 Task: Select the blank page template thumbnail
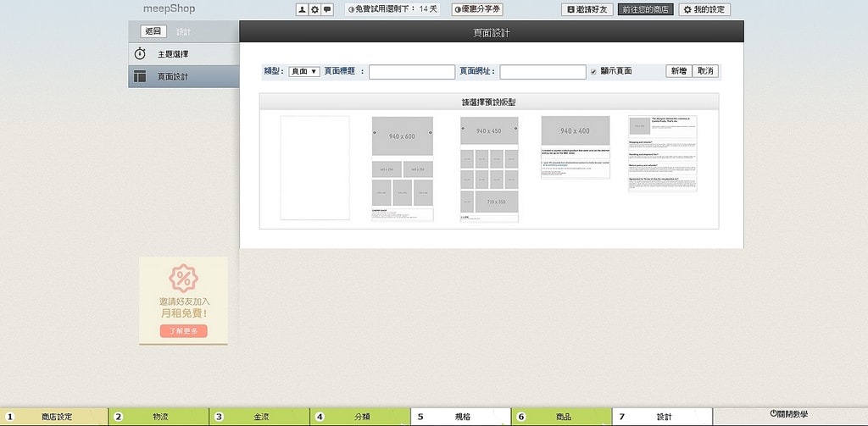[314, 168]
